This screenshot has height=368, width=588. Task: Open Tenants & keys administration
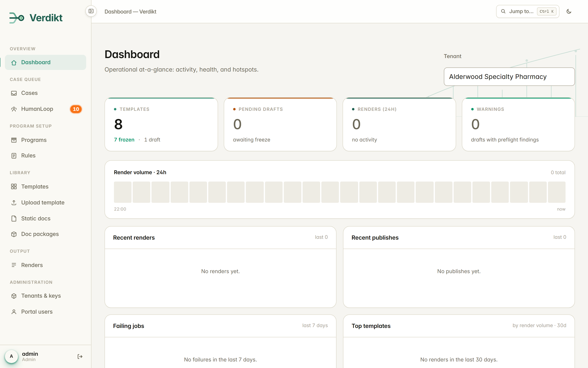point(46,296)
